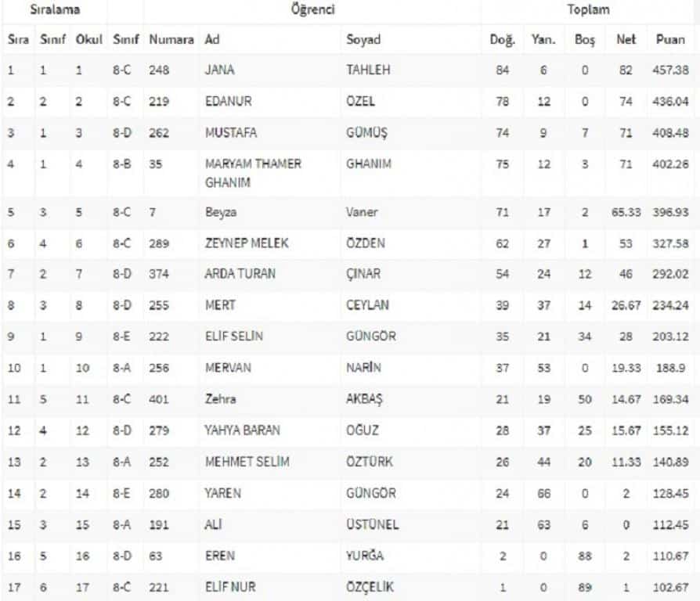Click score 457.38 in Puan column
Screen dimensions: 700x601
670,70
